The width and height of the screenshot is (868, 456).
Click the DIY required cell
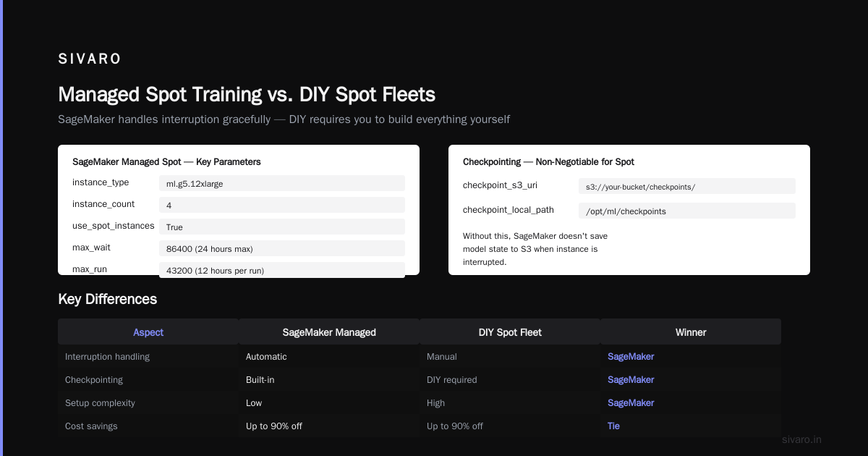click(452, 379)
